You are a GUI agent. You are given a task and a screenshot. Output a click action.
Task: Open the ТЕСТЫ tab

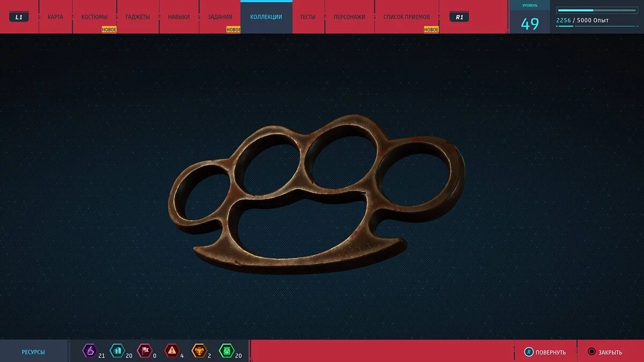308,17
